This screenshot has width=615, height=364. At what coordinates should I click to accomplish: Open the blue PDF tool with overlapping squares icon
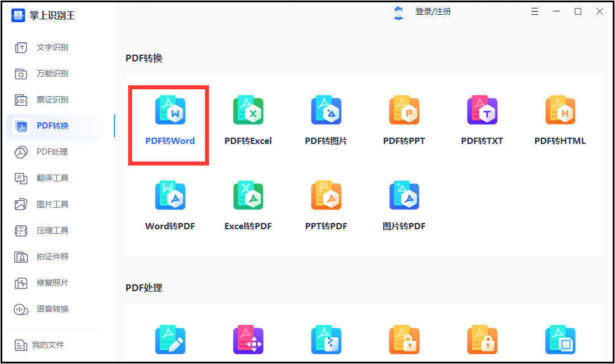click(x=560, y=340)
